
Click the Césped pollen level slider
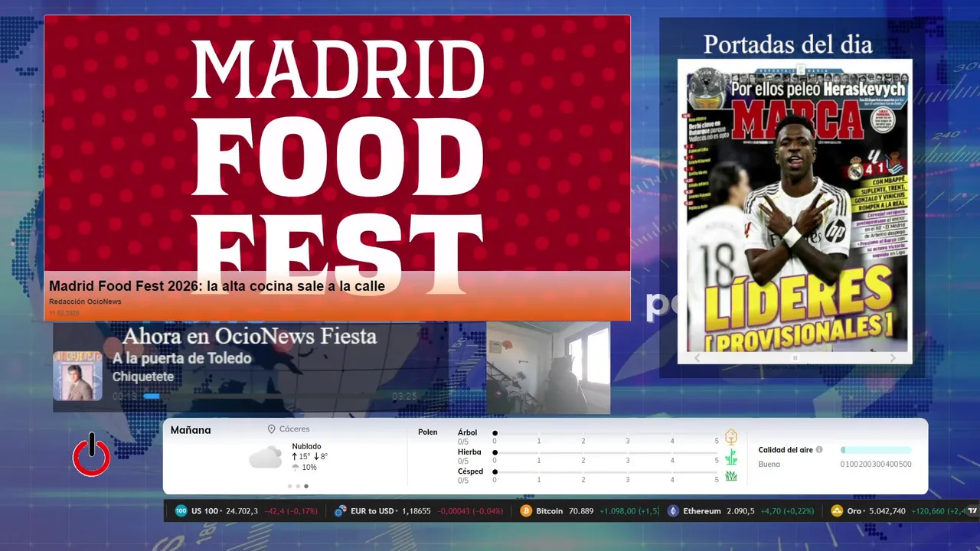tap(606, 472)
